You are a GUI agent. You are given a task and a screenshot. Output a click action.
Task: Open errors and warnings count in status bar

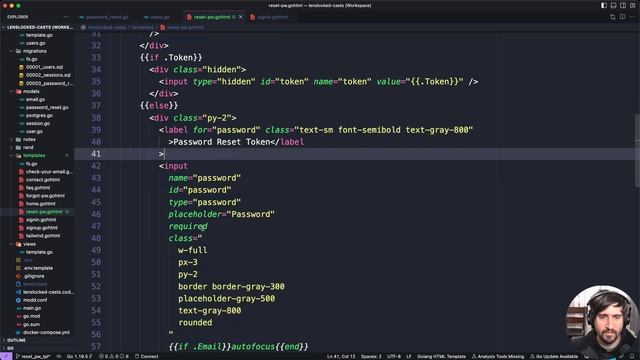coord(114,356)
